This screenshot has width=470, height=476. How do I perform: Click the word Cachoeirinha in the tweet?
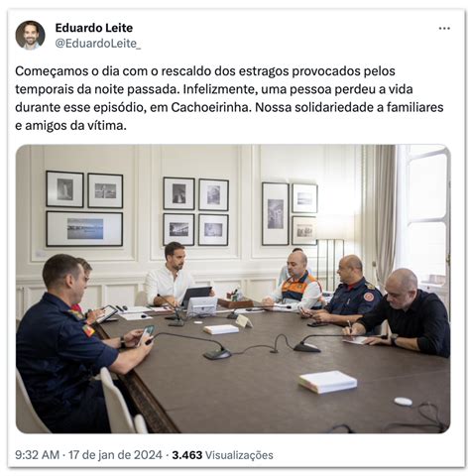[209, 107]
